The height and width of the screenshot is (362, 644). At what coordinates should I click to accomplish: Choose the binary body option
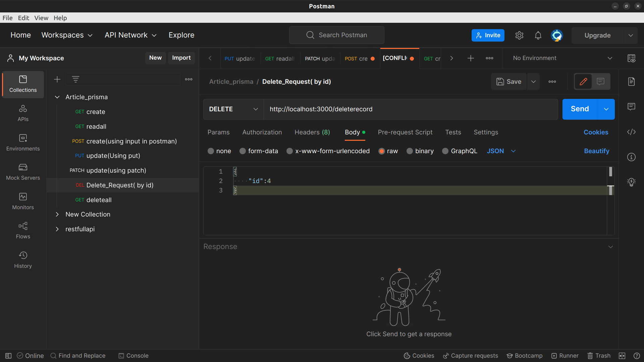click(420, 151)
